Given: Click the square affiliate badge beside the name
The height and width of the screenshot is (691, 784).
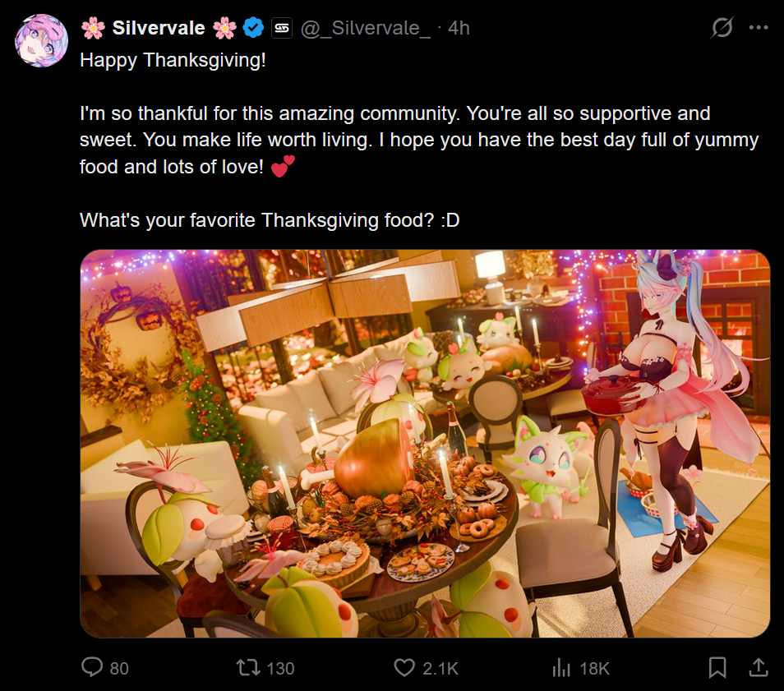Looking at the screenshot, I should (x=281, y=28).
